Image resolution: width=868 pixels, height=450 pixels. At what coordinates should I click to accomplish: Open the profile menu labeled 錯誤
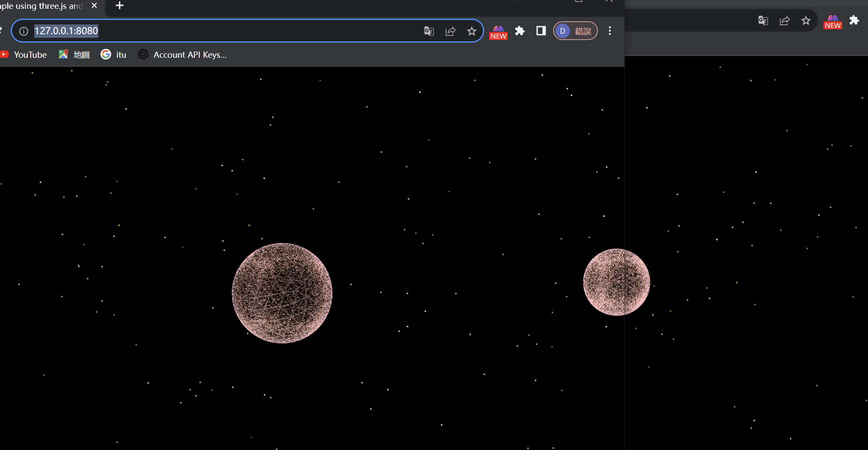pyautogui.click(x=575, y=31)
